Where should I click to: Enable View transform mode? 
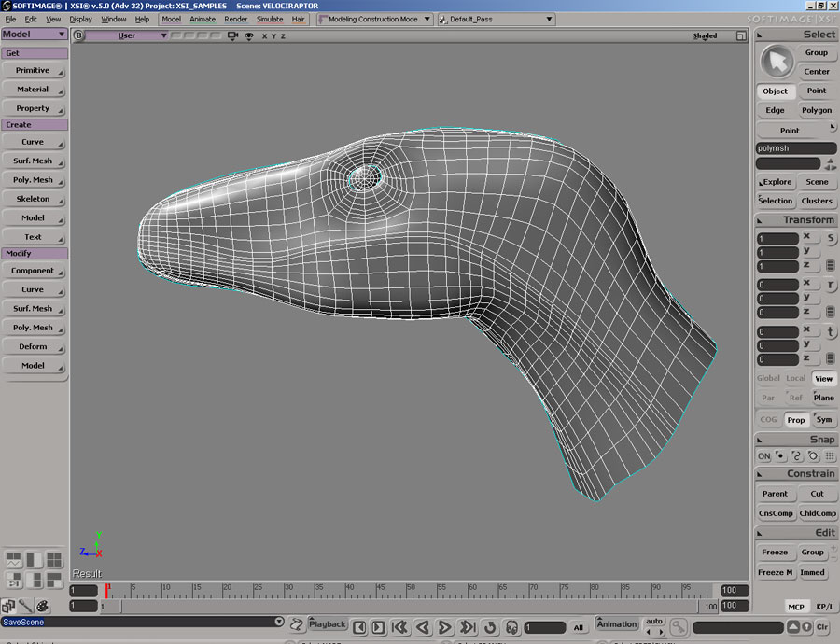click(823, 378)
